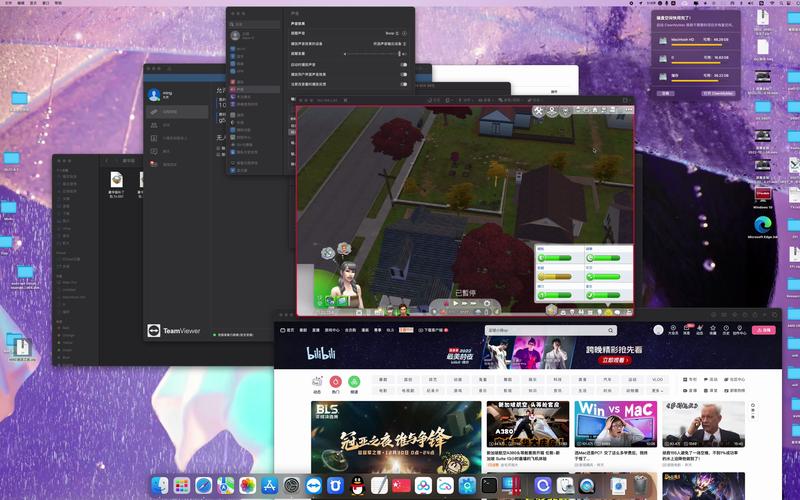
Task: Expand more categories dropdown on bilibili
Action: coord(658,390)
